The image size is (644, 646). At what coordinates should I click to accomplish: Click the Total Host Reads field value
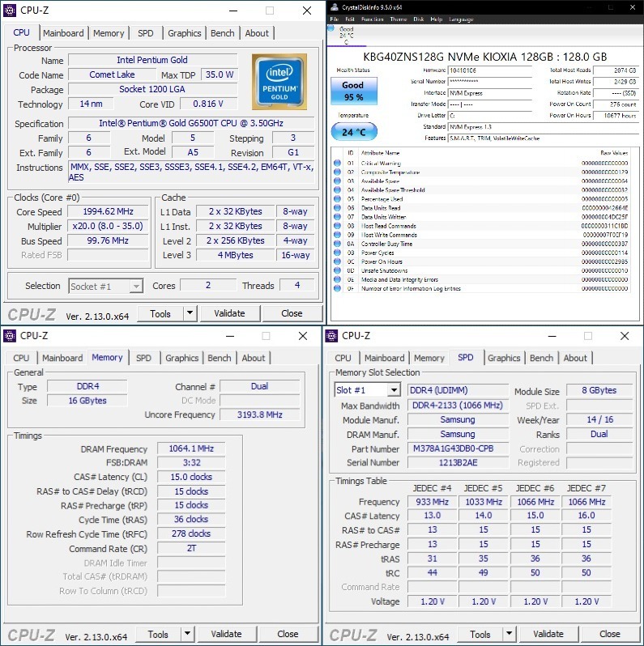616,70
